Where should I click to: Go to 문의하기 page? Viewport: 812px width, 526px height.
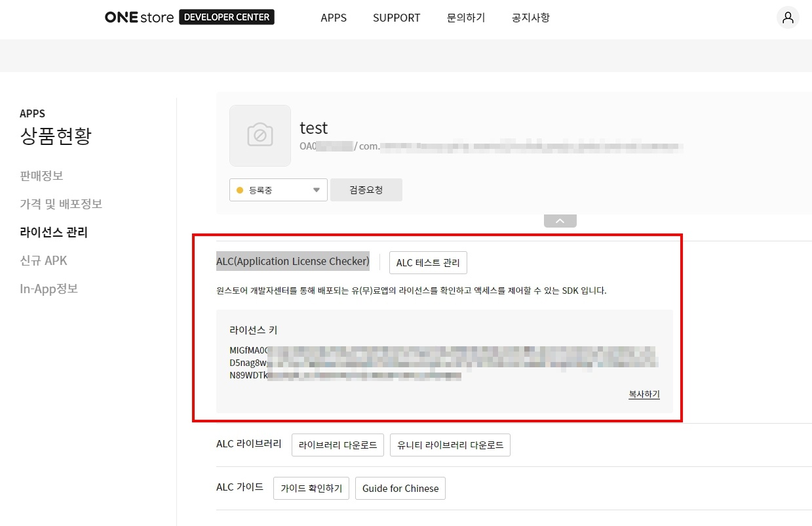466,18
